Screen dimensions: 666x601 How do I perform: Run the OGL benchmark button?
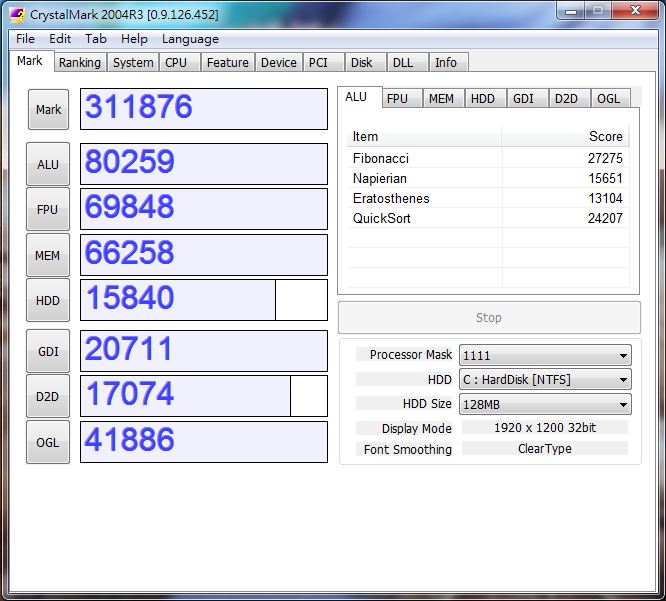coord(48,442)
